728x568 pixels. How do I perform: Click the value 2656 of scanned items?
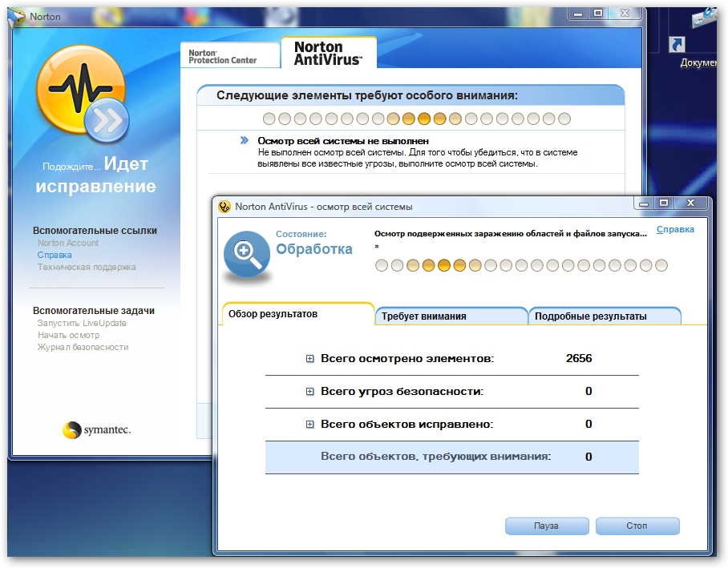pos(579,358)
